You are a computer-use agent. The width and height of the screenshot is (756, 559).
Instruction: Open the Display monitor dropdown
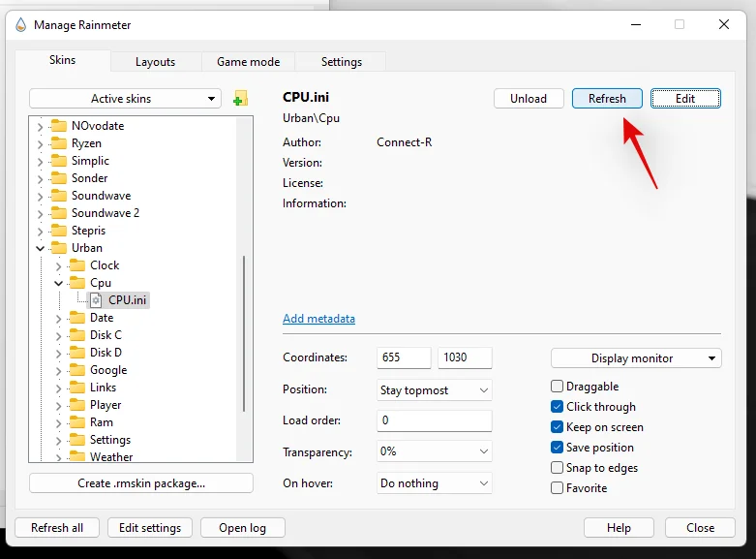[x=636, y=358]
